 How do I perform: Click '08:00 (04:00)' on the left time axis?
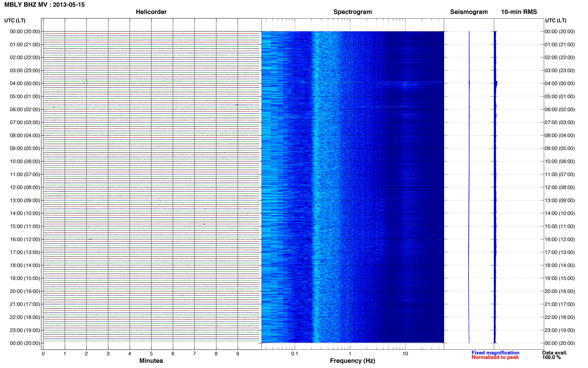(x=25, y=135)
